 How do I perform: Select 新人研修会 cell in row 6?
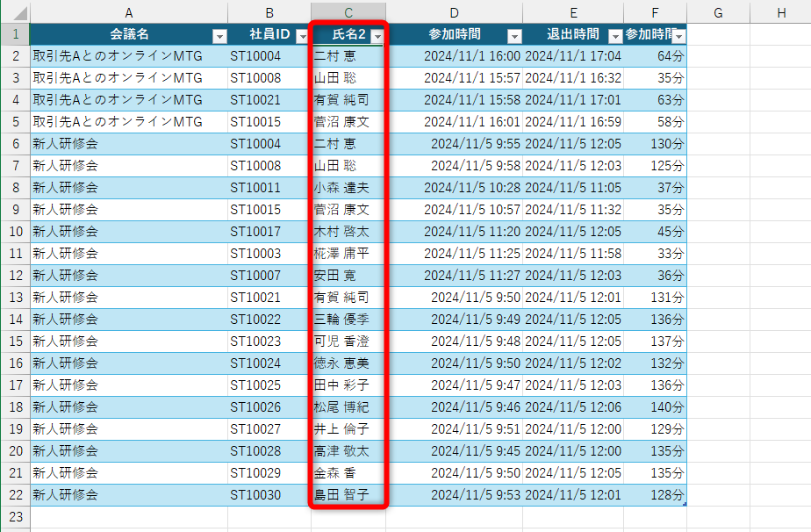pos(129,143)
